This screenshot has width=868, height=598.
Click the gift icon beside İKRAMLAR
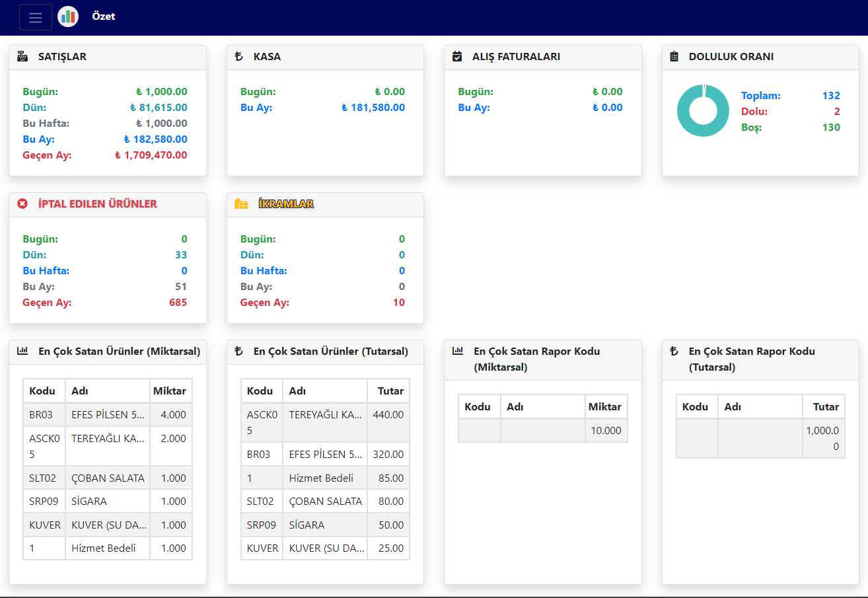click(x=242, y=204)
